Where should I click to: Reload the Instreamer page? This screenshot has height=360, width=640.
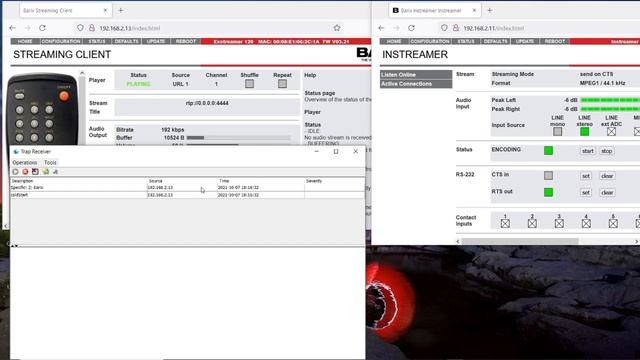411,28
